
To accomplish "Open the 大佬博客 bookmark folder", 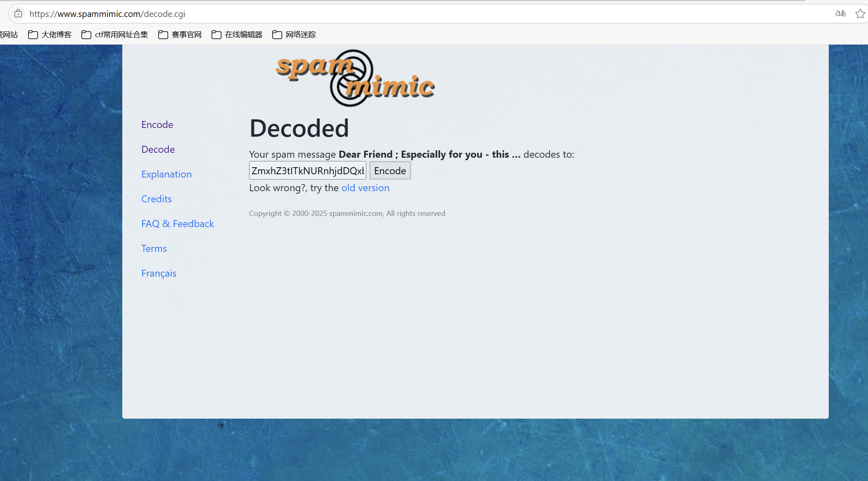I will pos(50,35).
